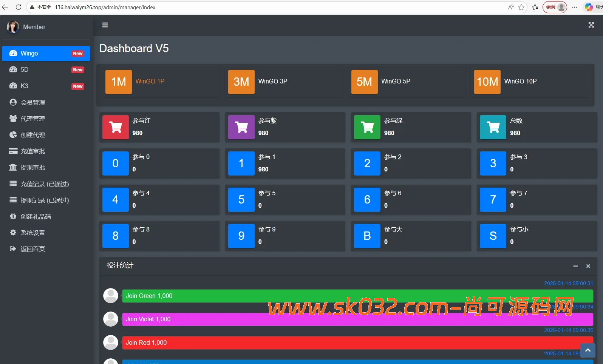Toggle the hamburger sidebar menu

(105, 25)
